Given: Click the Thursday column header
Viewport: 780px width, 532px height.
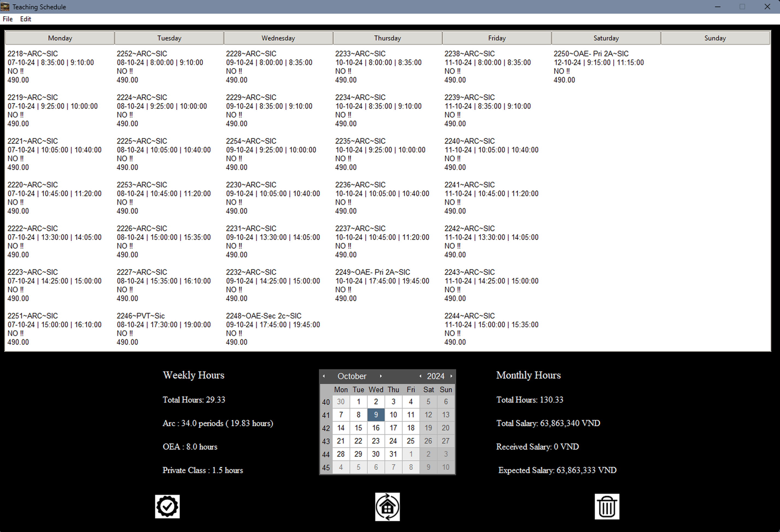Looking at the screenshot, I should 388,38.
